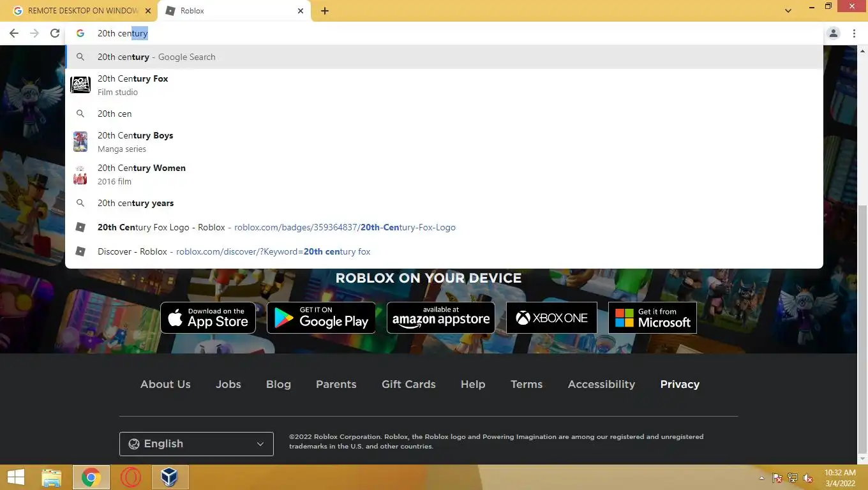
Task: Open 20th Century Fox Logo Roblox badge suggestion
Action: [x=444, y=227]
